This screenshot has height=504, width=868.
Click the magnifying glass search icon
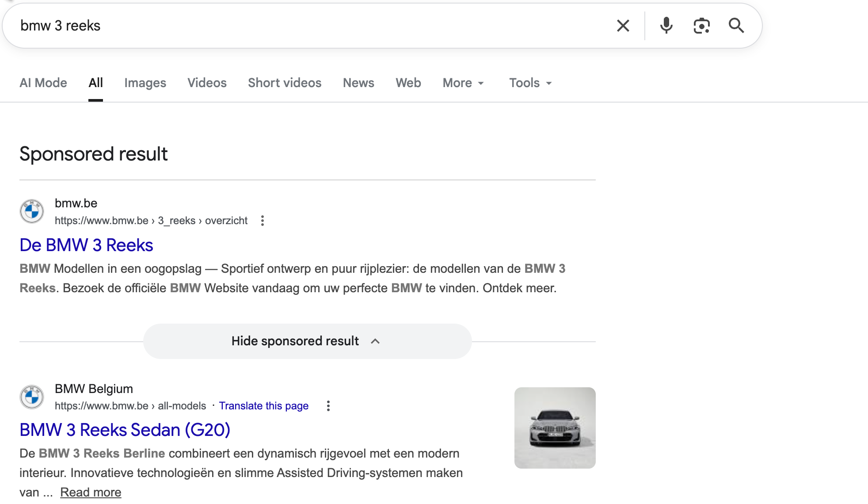pos(736,26)
